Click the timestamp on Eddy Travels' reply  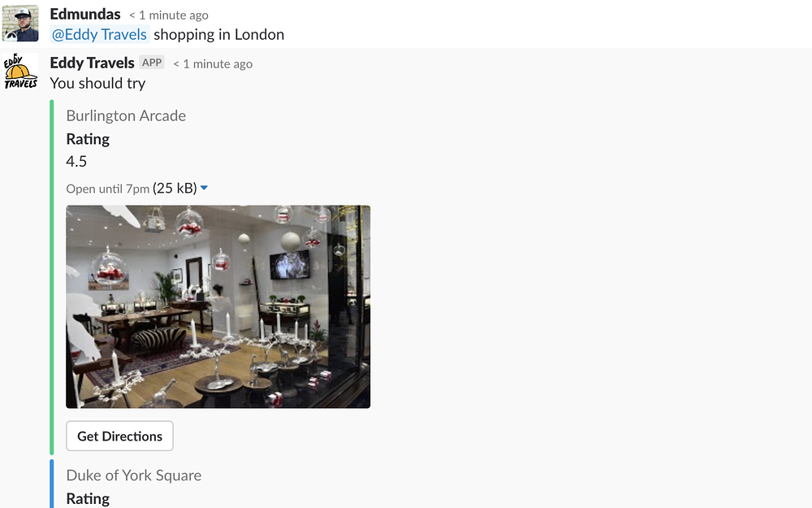pyautogui.click(x=213, y=64)
